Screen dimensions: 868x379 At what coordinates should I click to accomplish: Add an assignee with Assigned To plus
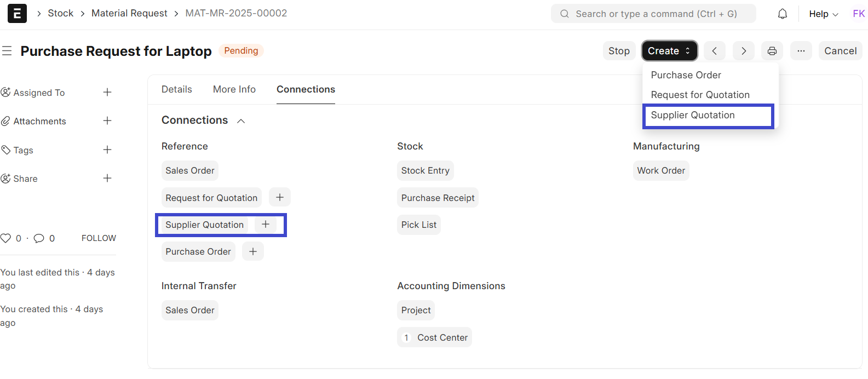[107, 93]
